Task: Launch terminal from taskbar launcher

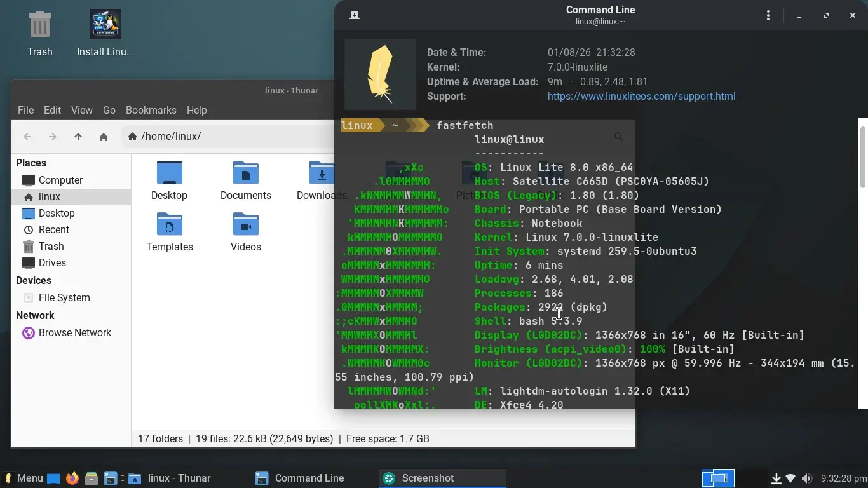Action: pos(111,478)
